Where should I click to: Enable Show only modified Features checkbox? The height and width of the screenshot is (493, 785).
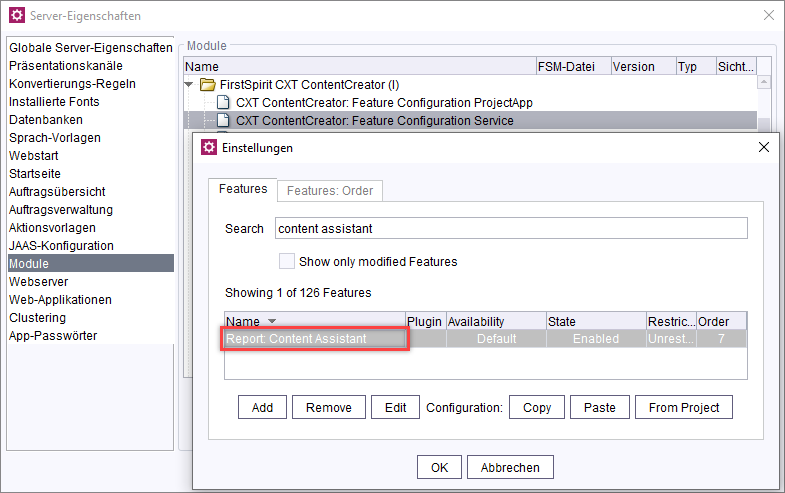pyautogui.click(x=286, y=261)
